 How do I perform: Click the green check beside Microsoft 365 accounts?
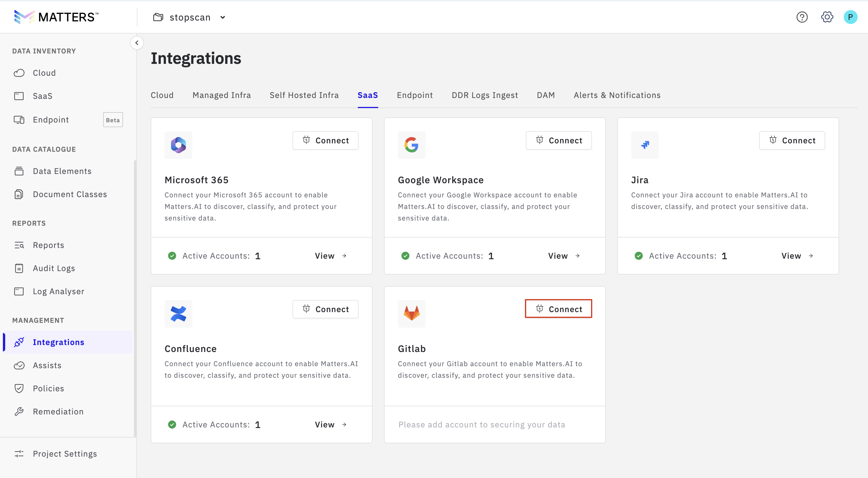coord(172,256)
